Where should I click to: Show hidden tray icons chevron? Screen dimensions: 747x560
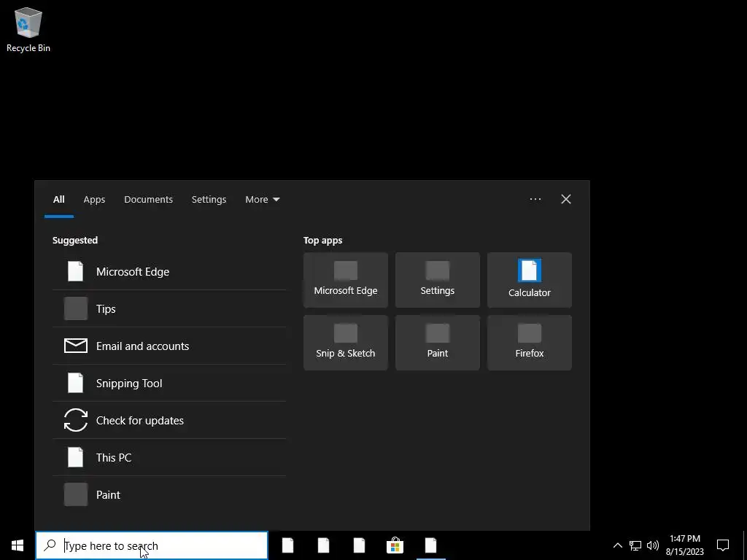[617, 545]
